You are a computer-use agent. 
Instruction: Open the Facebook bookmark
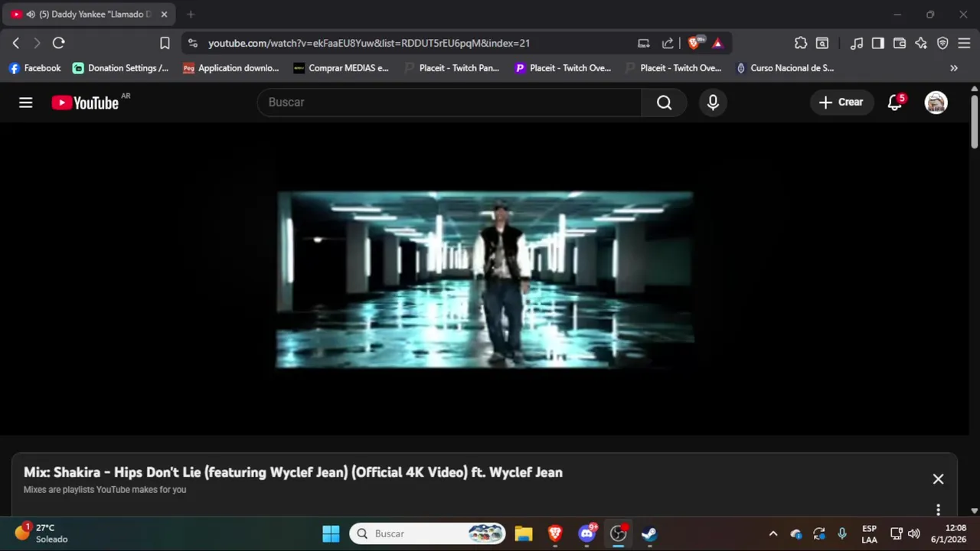coord(35,68)
